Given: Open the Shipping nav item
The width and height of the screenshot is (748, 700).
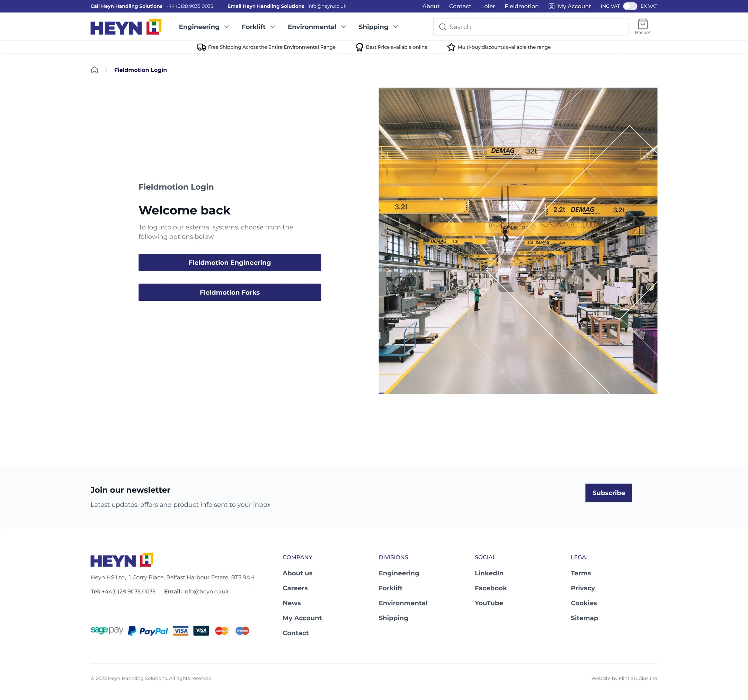Looking at the screenshot, I should 373,27.
